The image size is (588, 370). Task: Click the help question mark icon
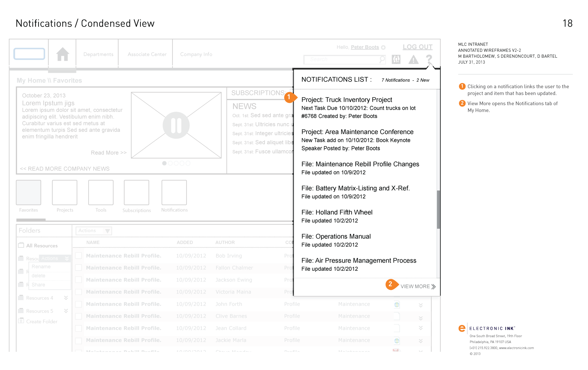(x=429, y=59)
